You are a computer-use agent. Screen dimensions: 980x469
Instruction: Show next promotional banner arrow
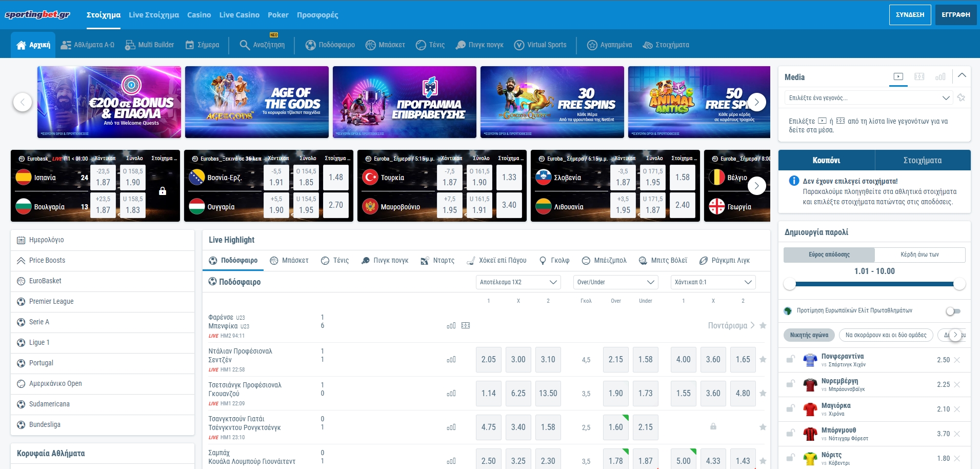757,102
